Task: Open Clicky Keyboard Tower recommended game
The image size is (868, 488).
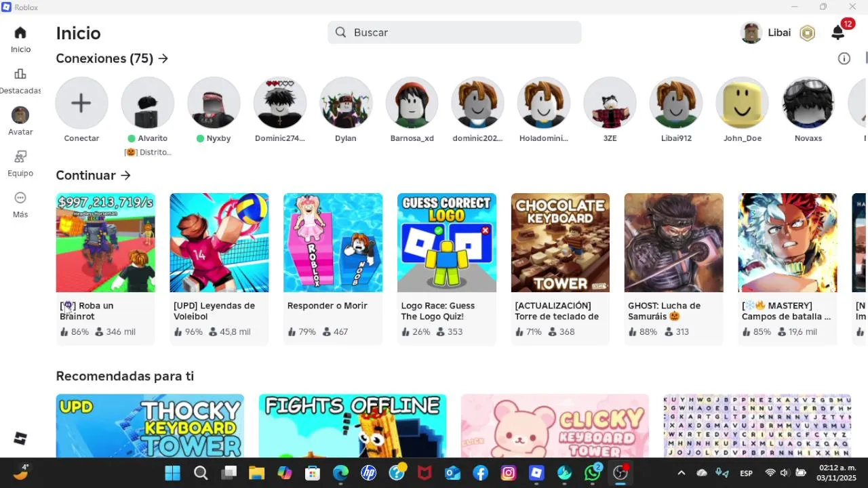Action: coord(555,426)
